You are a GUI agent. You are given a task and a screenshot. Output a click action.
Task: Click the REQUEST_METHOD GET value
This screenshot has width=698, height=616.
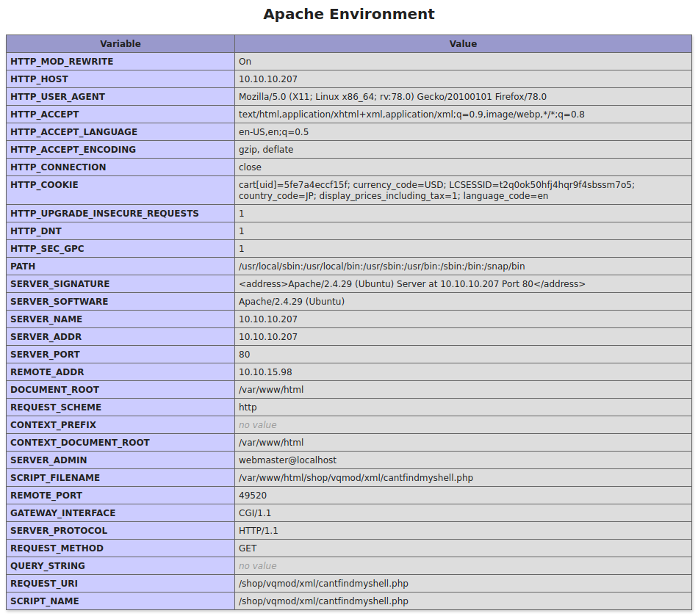[248, 548]
